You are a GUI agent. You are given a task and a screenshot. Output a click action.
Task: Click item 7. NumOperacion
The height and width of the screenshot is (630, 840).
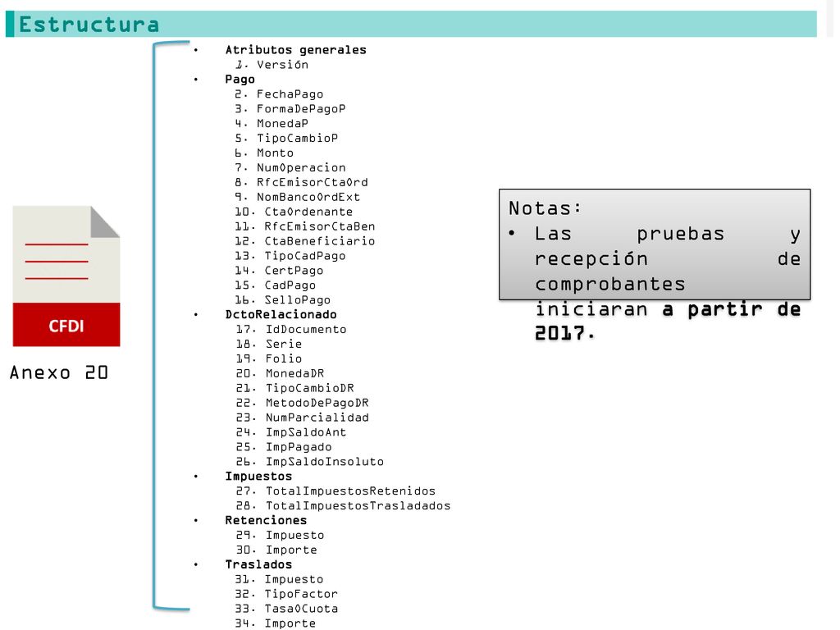(x=290, y=167)
